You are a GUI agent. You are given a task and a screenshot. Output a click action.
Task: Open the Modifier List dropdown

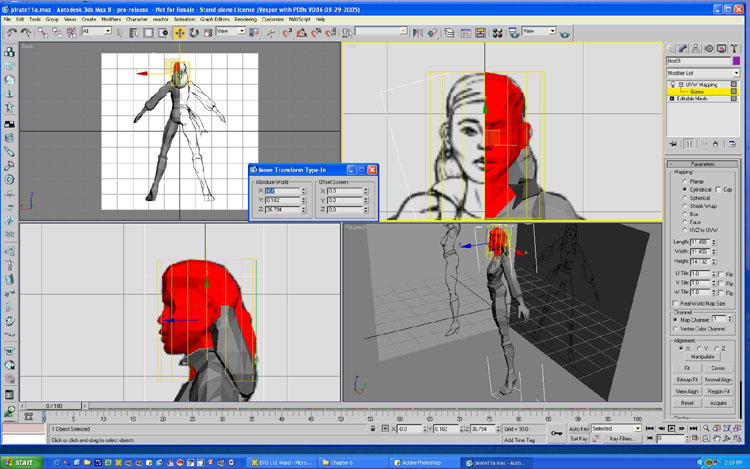[703, 73]
